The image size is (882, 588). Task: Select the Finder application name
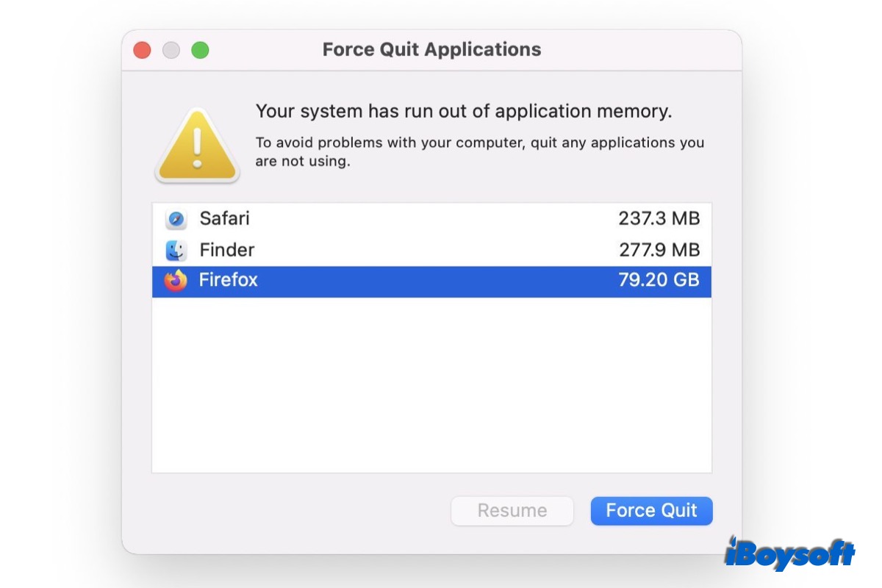click(x=226, y=250)
